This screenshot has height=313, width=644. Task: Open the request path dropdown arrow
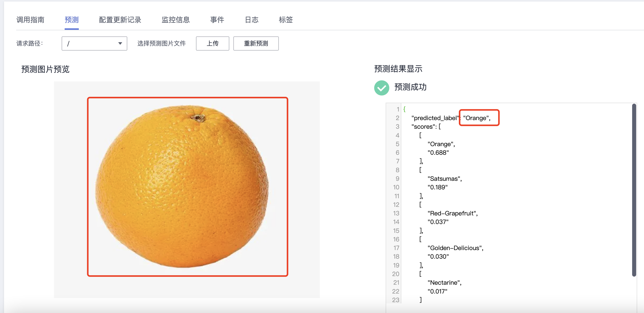120,43
